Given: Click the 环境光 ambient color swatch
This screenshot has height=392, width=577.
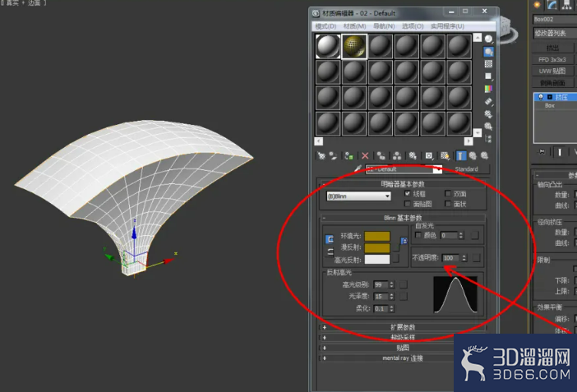Looking at the screenshot, I should point(377,236).
